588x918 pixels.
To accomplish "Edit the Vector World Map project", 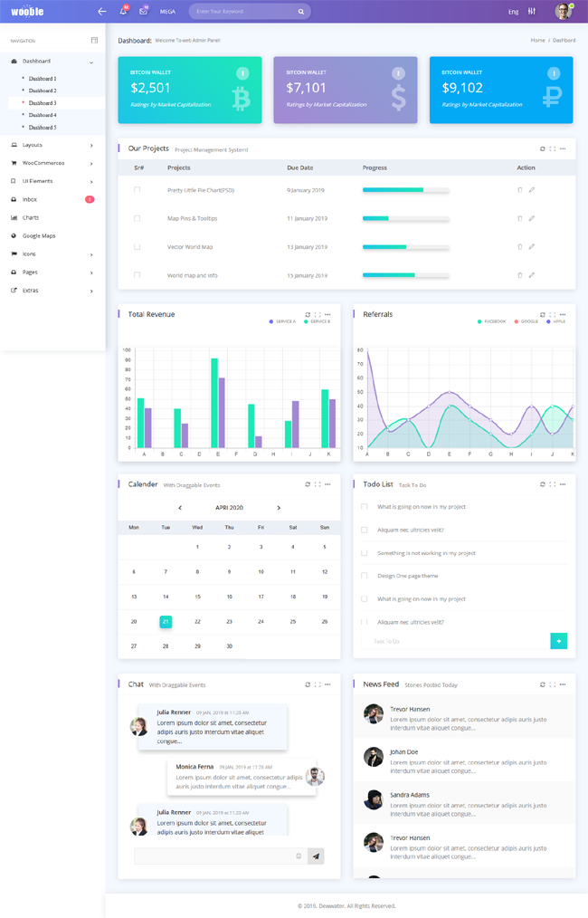I will (531, 246).
